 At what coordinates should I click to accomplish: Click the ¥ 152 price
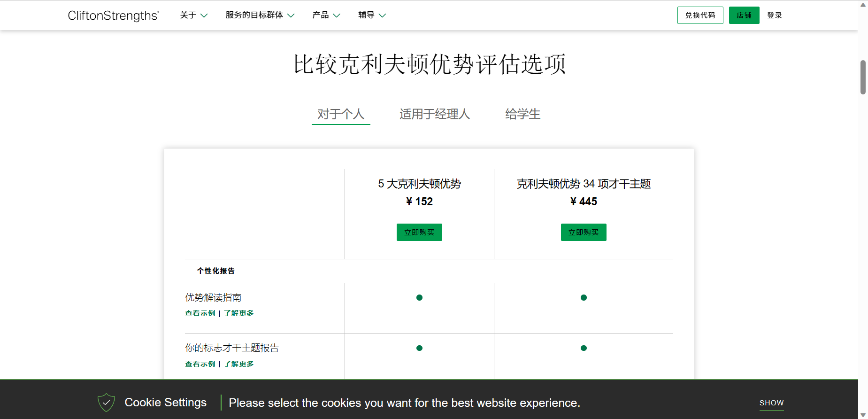pos(420,202)
